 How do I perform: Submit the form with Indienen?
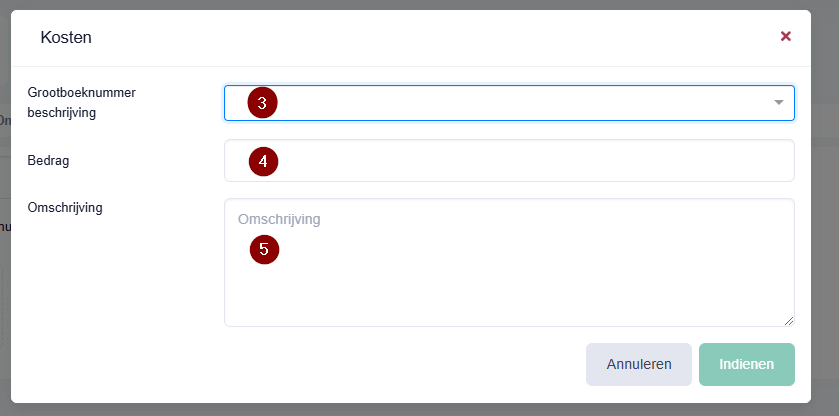(746, 365)
